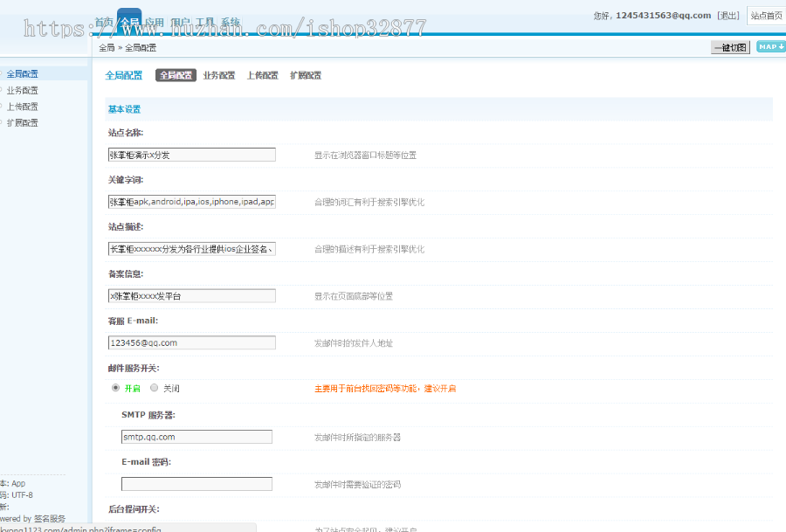The height and width of the screenshot is (532, 786).
Task: Open the 工具 top navigation tab
Action: pos(205,22)
